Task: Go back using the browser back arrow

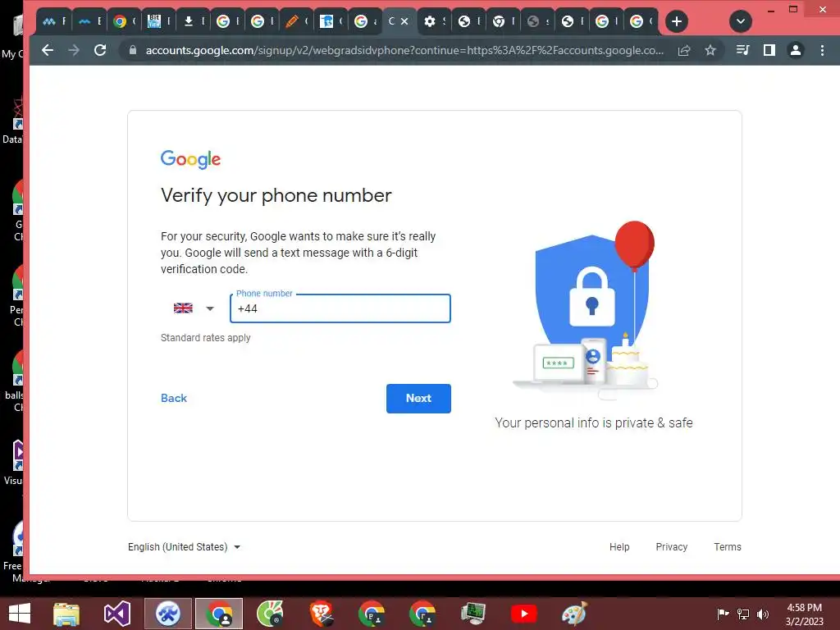Action: pos(48,50)
